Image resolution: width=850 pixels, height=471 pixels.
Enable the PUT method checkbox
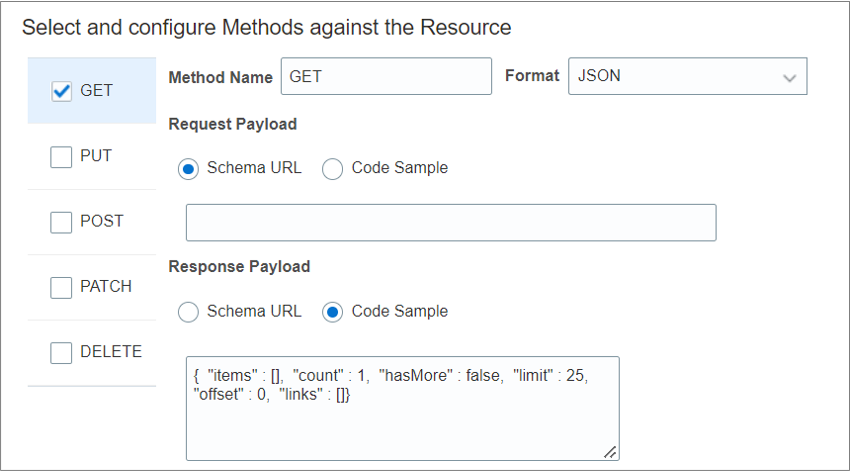[x=61, y=157]
